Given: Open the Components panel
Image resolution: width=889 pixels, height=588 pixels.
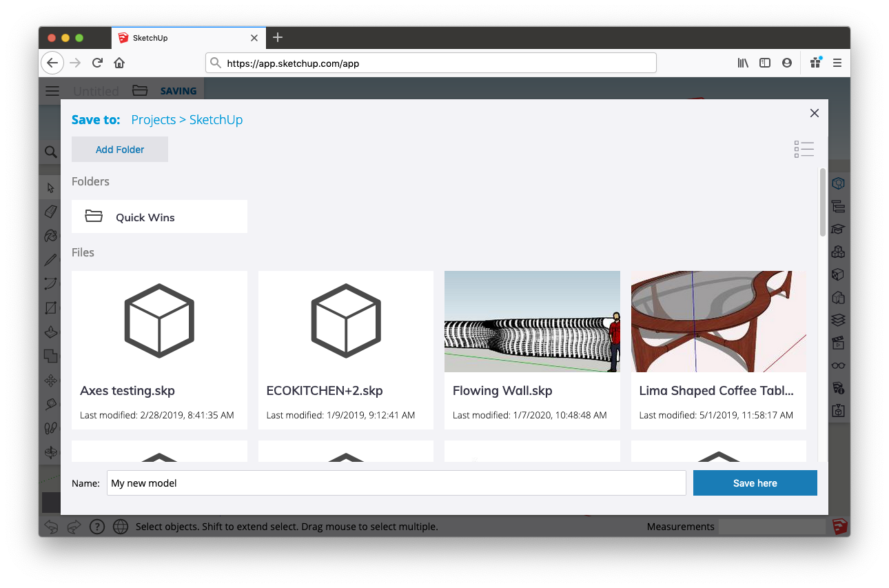Looking at the screenshot, I should tap(838, 252).
